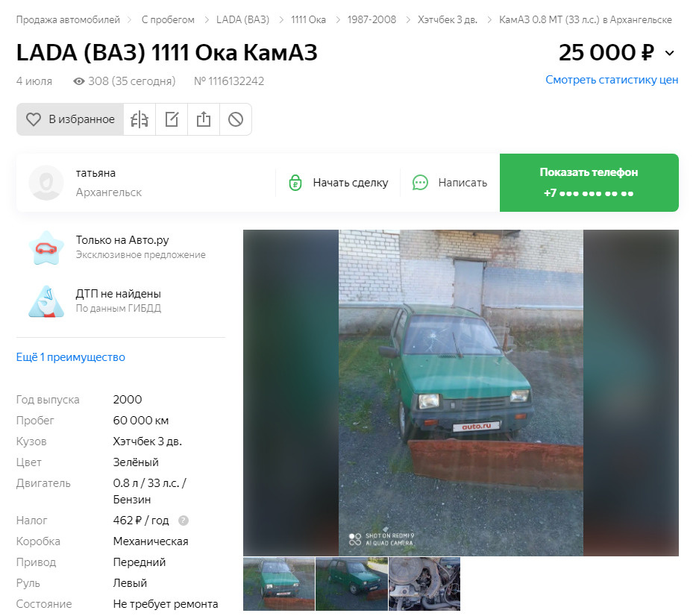Image resolution: width=696 pixels, height=616 pixels.
Task: Click body type 'Хэтчбек 3 дв.' value
Action: [148, 441]
